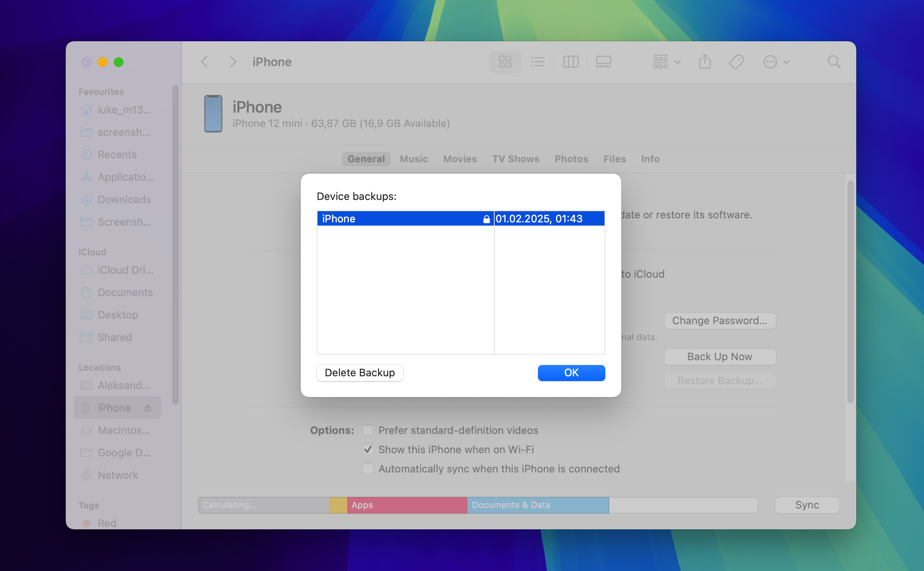The image size is (924, 571).
Task: Click Change Password... button
Action: (720, 321)
